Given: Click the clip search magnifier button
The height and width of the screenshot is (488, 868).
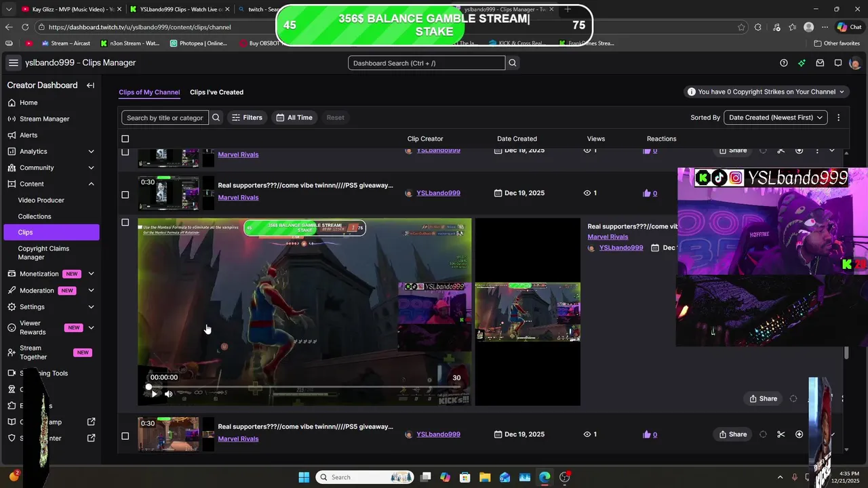Looking at the screenshot, I should (x=216, y=118).
